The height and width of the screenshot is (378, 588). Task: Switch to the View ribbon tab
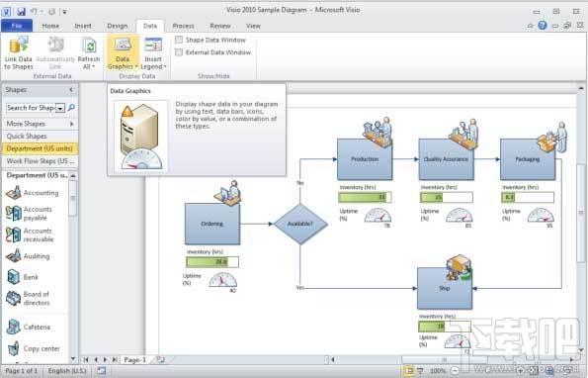coord(253,26)
